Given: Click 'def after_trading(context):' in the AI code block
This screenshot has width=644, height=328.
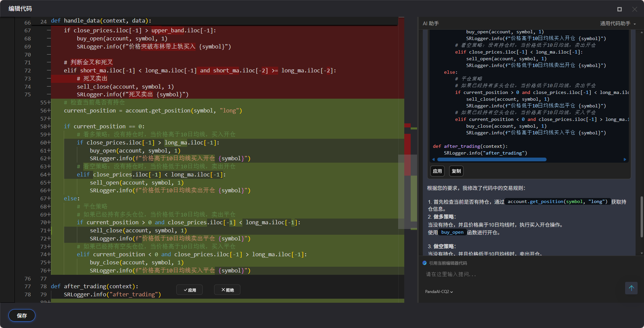Looking at the screenshot, I should click(470, 146).
